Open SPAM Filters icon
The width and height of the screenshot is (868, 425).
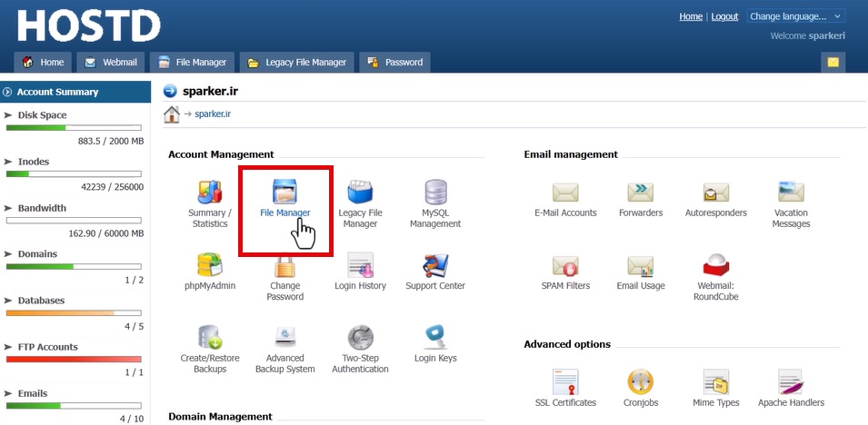click(565, 265)
